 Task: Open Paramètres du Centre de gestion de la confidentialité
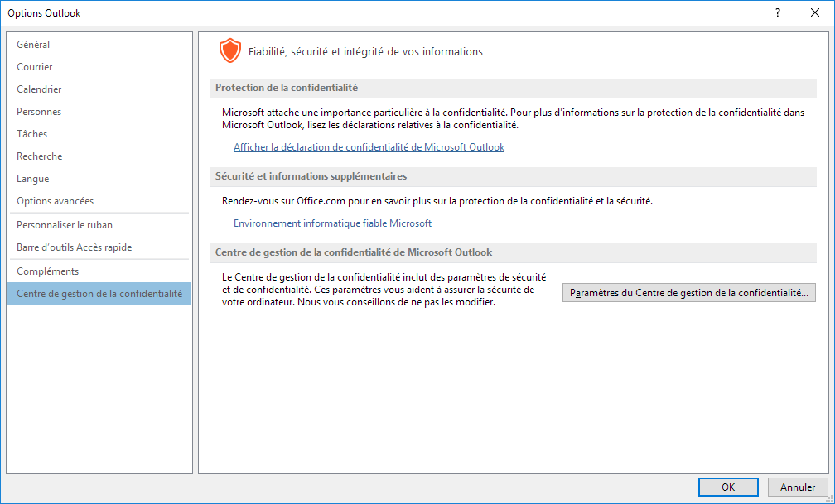click(689, 293)
